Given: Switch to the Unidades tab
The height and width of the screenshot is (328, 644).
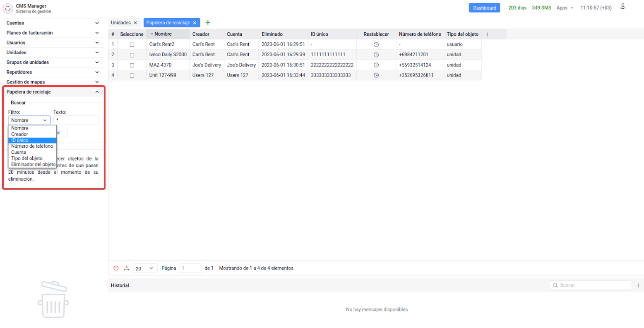Looking at the screenshot, I should click(120, 23).
